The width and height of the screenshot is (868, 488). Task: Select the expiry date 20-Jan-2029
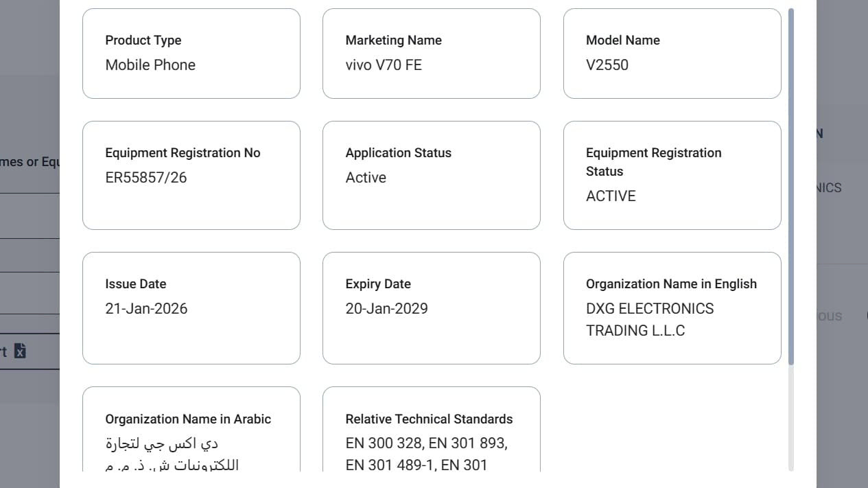386,309
